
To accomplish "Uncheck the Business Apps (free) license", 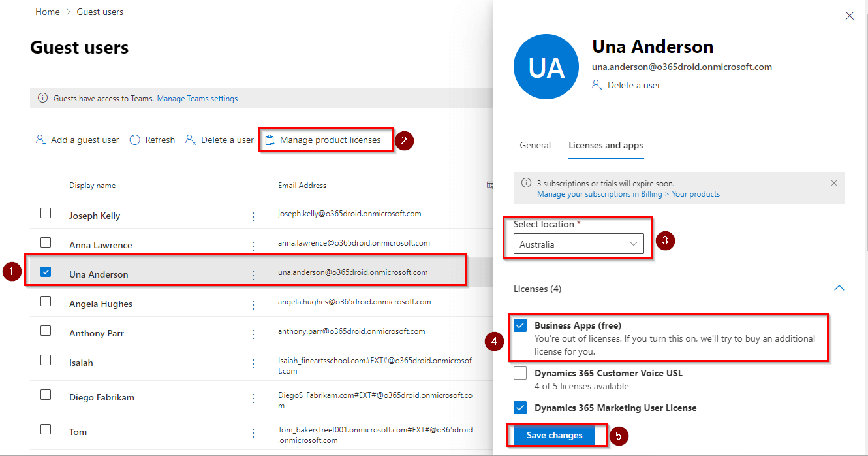I will (520, 326).
